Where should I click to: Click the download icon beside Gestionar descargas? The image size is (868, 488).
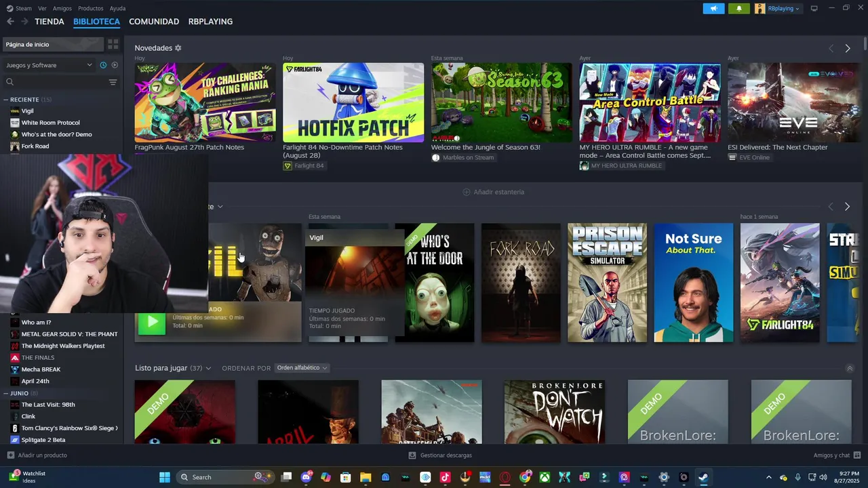click(x=412, y=455)
